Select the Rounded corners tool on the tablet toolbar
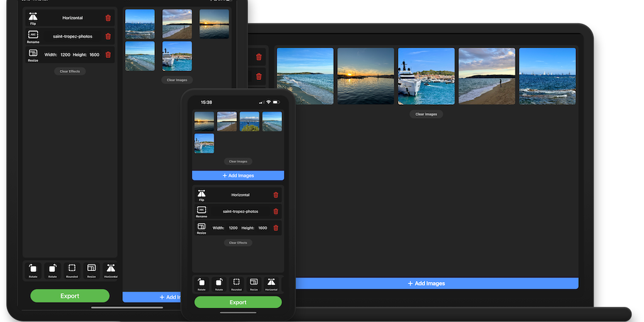644x322 pixels. tap(72, 270)
